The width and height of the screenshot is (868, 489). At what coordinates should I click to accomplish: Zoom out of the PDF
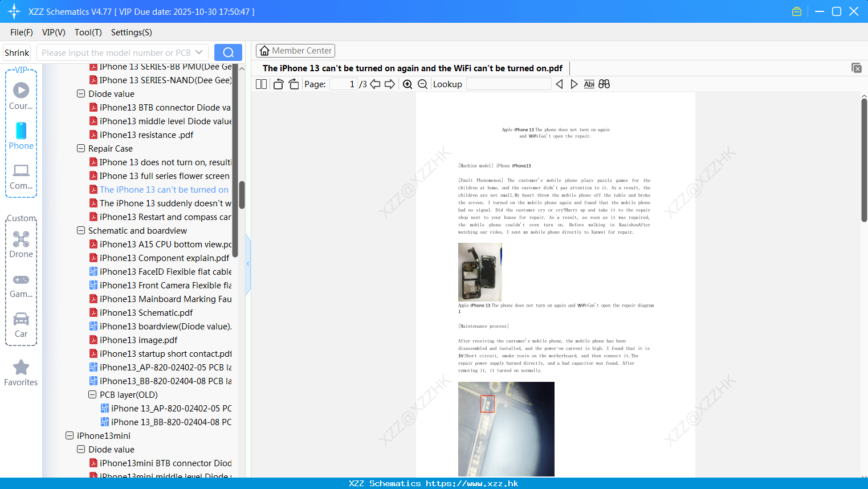point(423,84)
